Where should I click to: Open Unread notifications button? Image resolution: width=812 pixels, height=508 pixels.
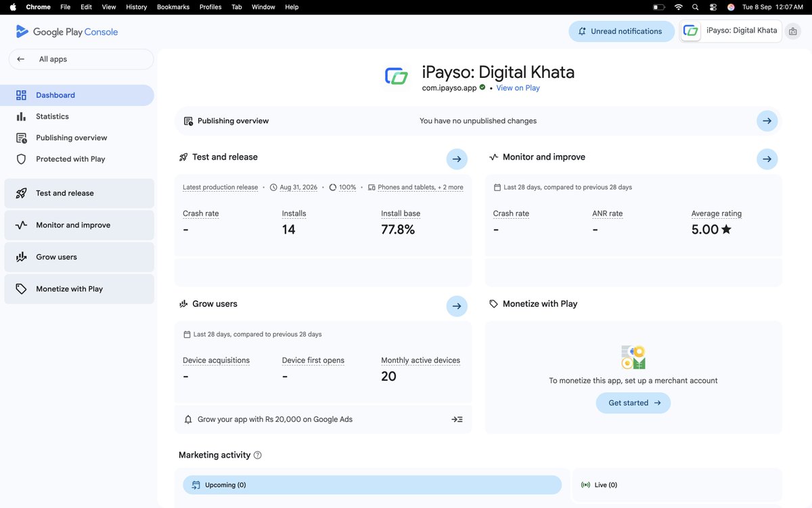coord(621,31)
